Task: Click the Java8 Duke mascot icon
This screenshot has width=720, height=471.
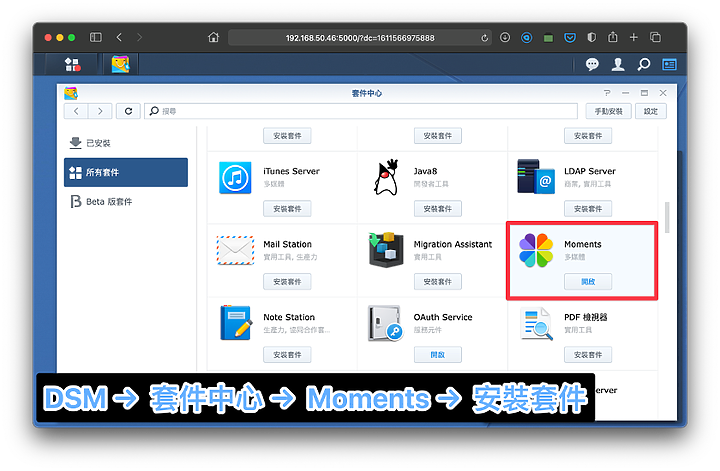Action: tap(386, 178)
